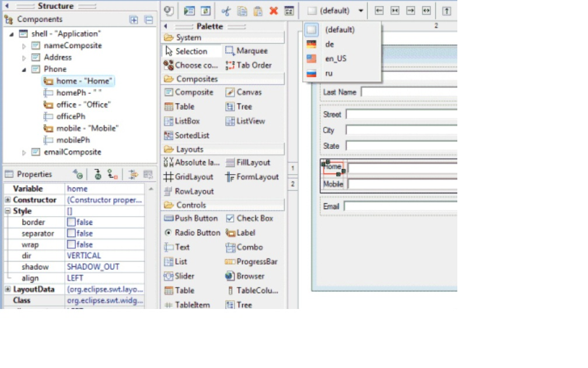Screen dimensions: 588x368
Task: Pick GridLayout from the Layouts palette
Action: [188, 177]
